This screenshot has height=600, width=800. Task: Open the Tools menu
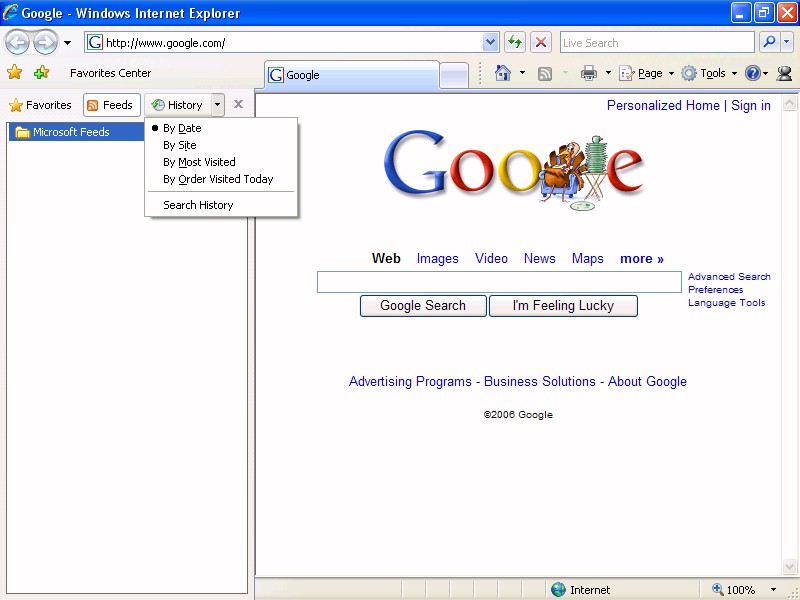point(709,73)
